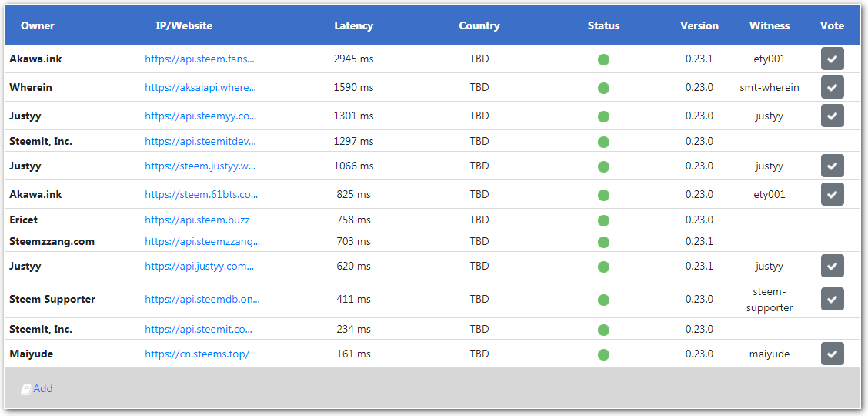Screen dimensions: 868x416
Task: Open the https://api.steemitdev link
Action: tap(200, 141)
